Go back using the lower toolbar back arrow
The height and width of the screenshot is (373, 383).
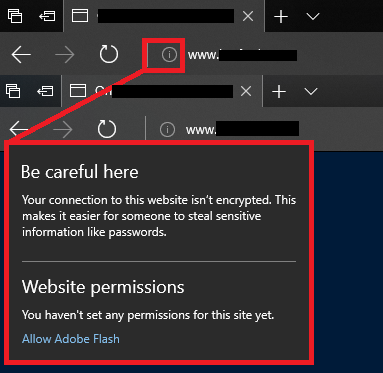19,129
